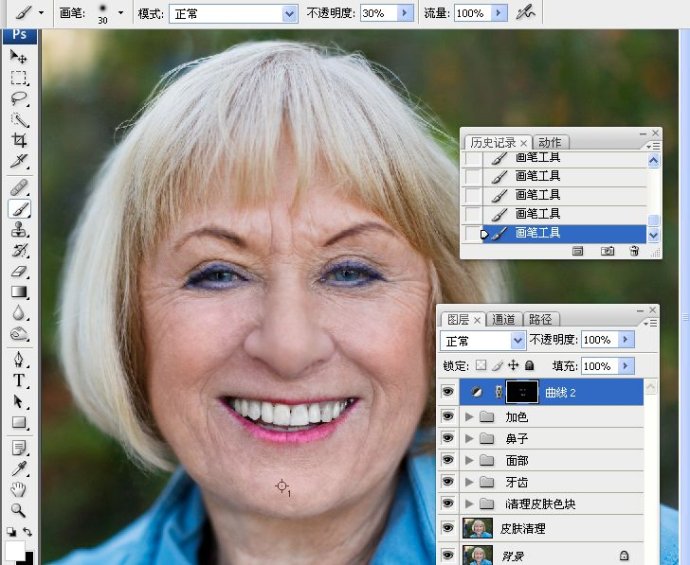Screen dimensions: 690x565
Task: Click foreground color swatch
Action: tap(15, 550)
